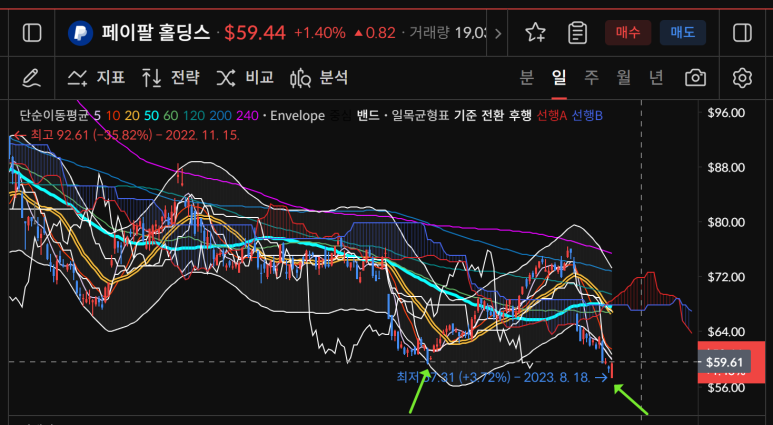773x425 pixels.
Task: Toggle Ichimoku 선행A leading span
Action: coord(552,116)
